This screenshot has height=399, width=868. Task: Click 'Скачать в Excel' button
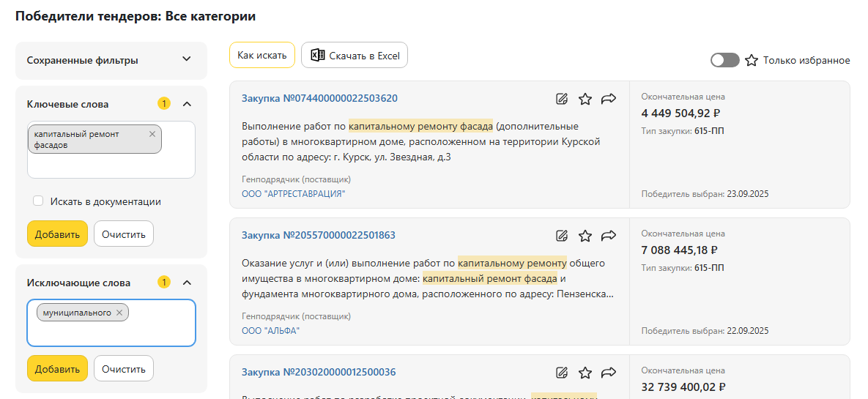click(x=355, y=56)
